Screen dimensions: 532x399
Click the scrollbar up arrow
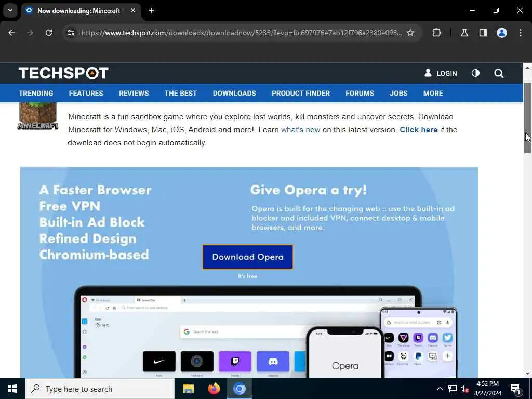point(527,68)
